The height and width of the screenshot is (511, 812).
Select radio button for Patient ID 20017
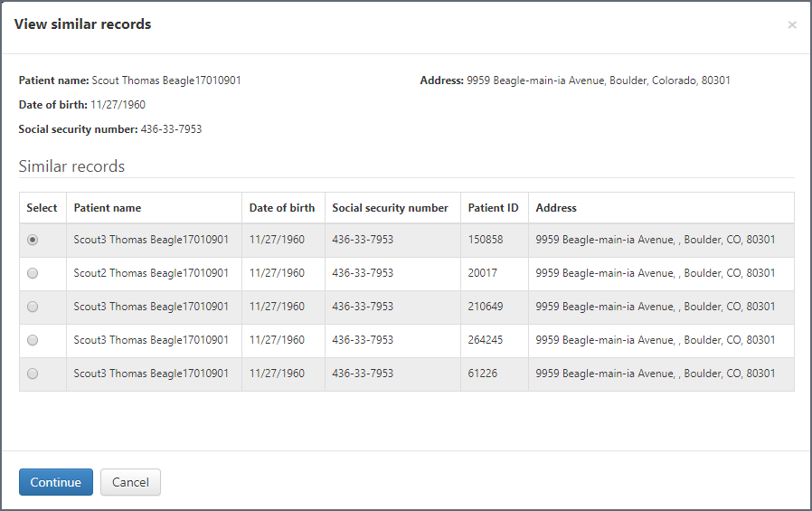(x=33, y=273)
